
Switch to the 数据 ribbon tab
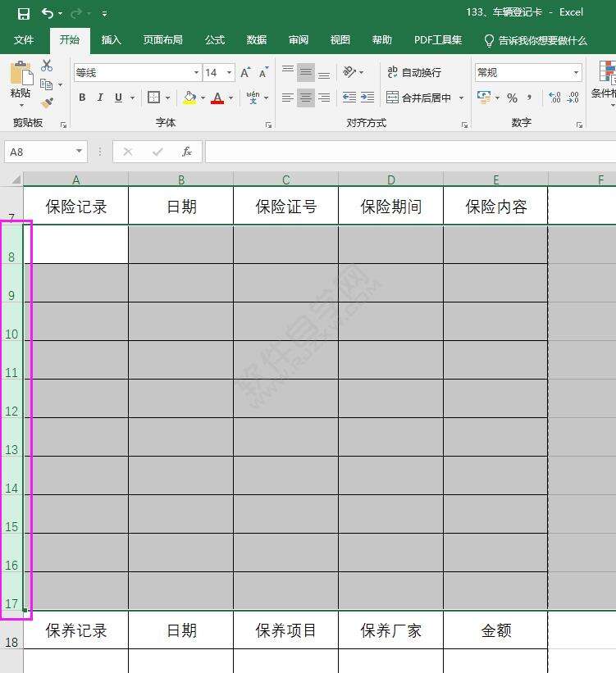coord(257,40)
